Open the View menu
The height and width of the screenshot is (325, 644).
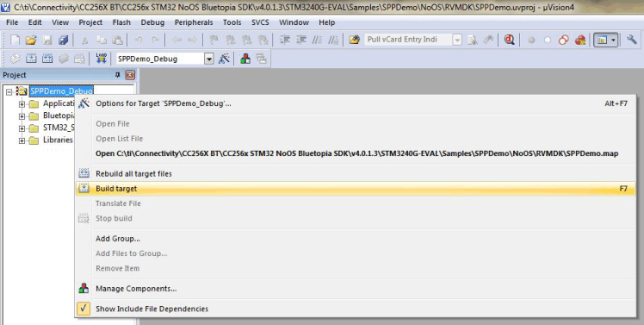click(x=60, y=22)
